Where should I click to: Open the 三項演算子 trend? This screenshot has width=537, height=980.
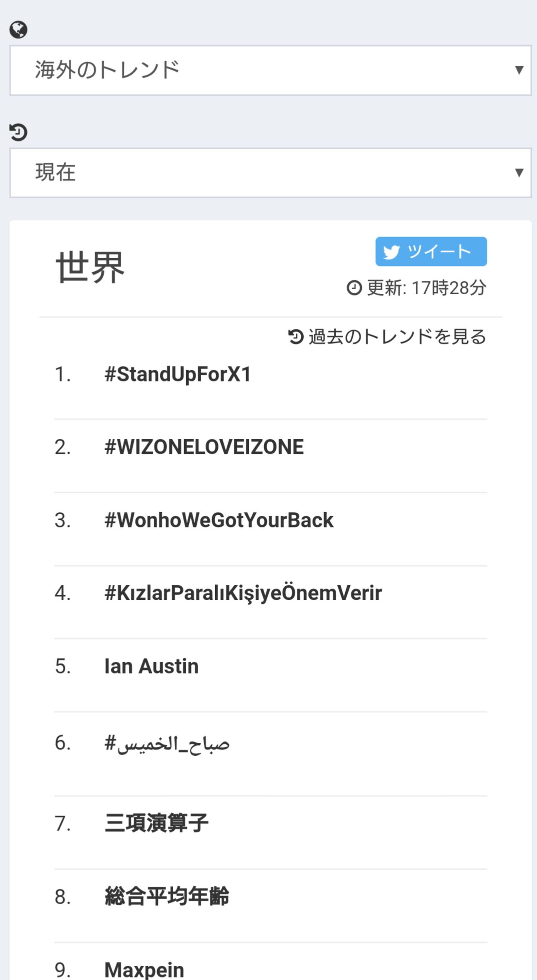[x=156, y=823]
